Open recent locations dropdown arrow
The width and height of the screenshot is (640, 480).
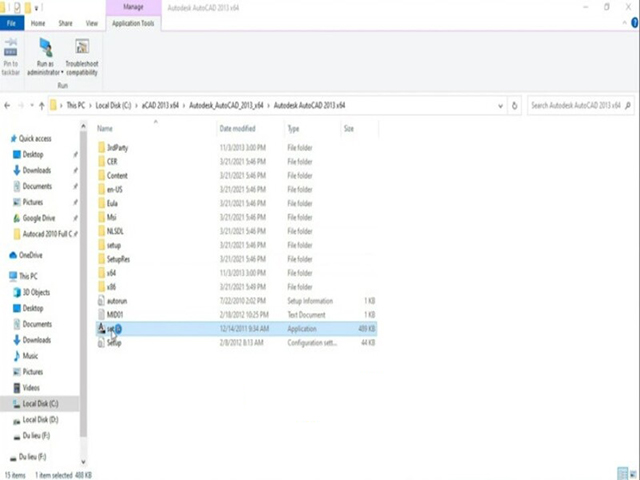pos(32,106)
